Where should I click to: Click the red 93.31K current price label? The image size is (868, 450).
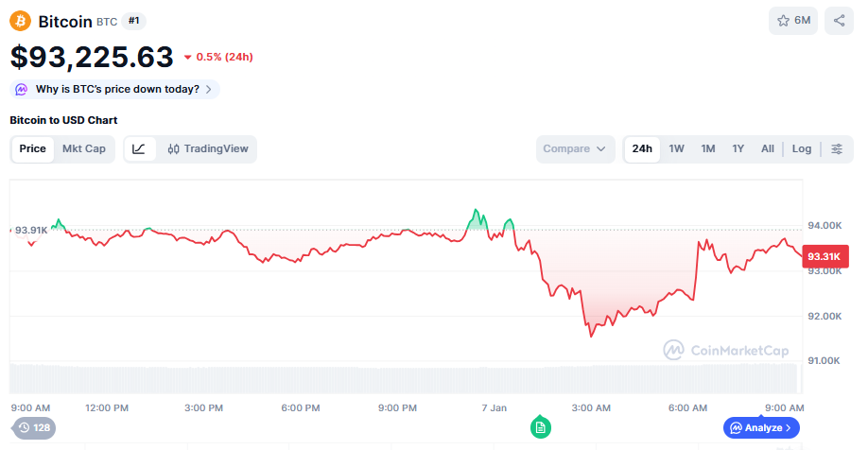tap(823, 256)
